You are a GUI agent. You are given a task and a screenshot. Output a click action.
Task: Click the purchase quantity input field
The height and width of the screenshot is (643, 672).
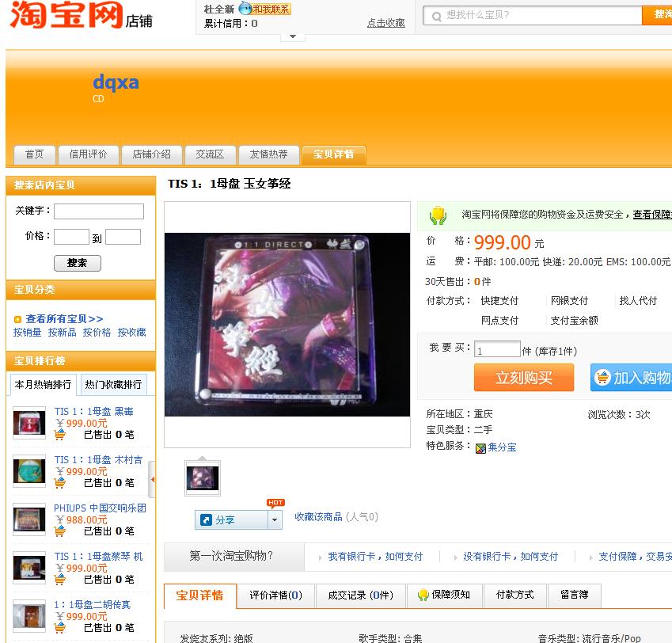click(497, 349)
